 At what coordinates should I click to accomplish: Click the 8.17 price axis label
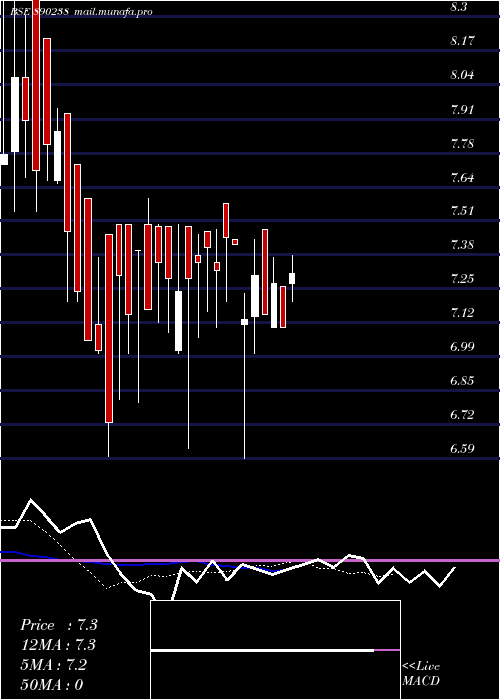[x=462, y=41]
